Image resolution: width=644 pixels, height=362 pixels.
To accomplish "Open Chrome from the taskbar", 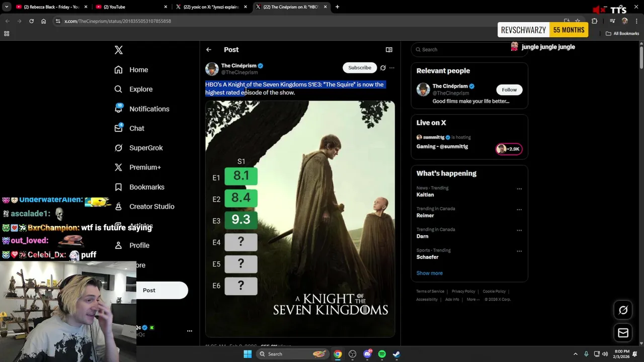I will point(338,354).
